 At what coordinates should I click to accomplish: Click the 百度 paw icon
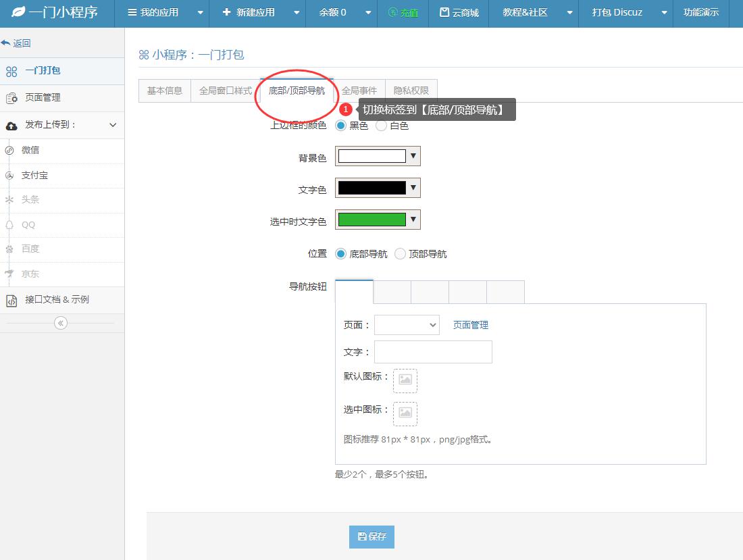(9, 249)
